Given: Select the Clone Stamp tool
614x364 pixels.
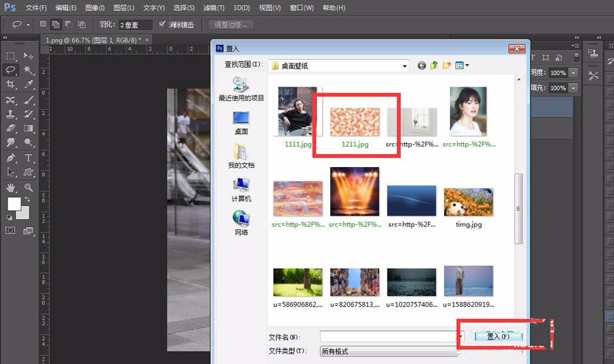Looking at the screenshot, I should 10,114.
